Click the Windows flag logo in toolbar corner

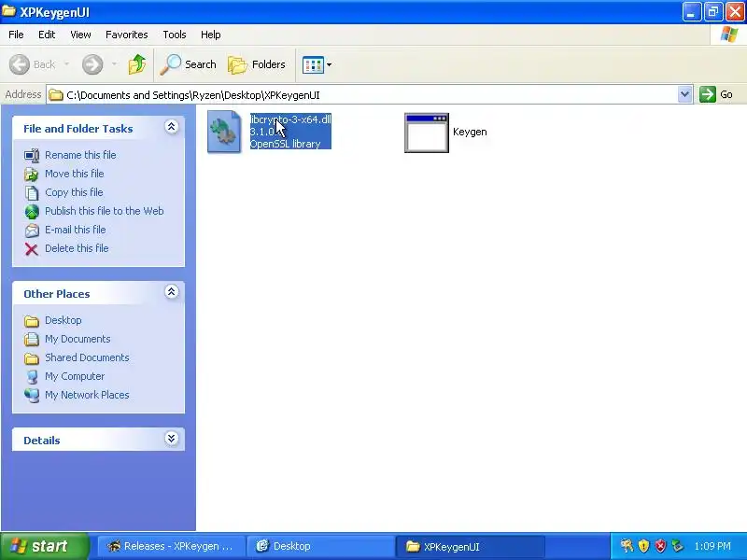tap(729, 35)
